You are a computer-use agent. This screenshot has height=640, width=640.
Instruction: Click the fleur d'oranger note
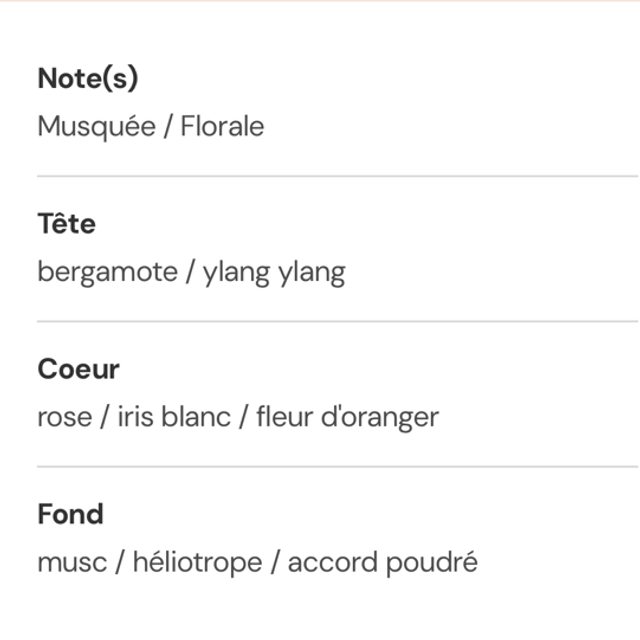pos(347,417)
